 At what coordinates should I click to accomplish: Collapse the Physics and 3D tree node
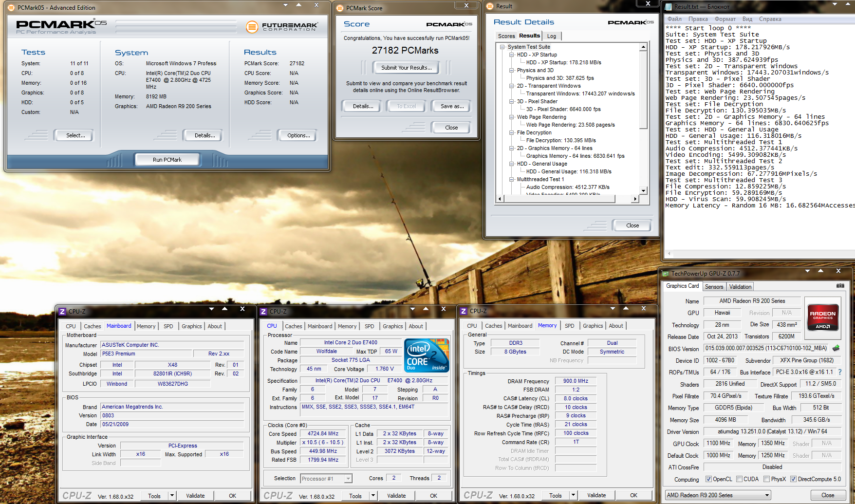(512, 71)
